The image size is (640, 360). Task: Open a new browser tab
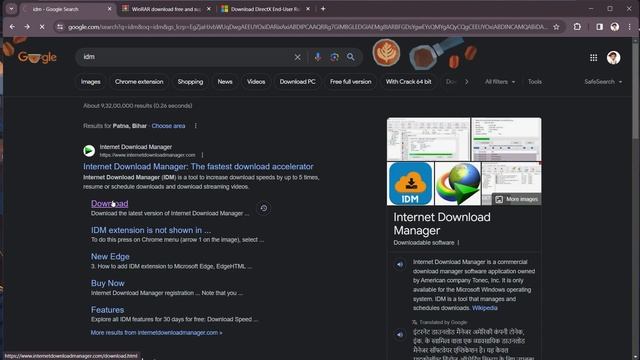(323, 9)
